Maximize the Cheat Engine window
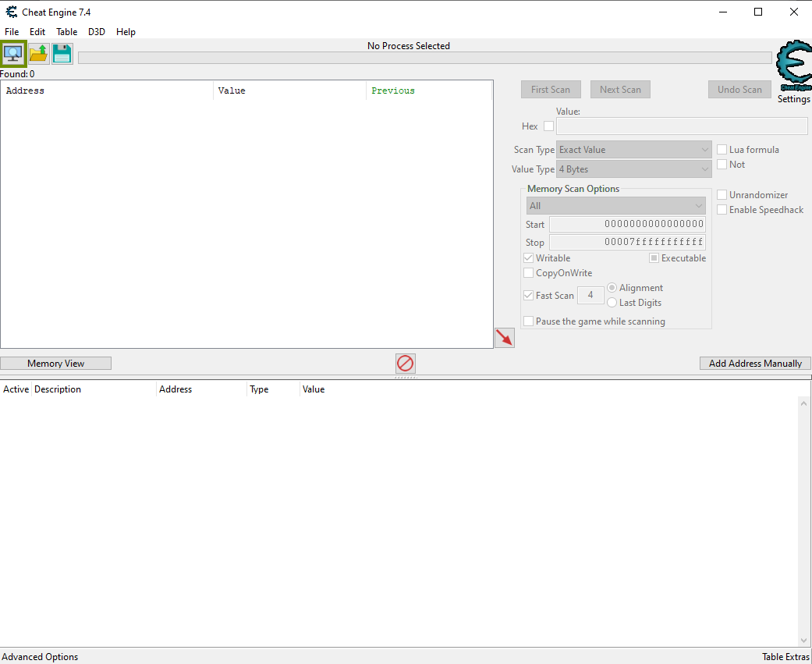Viewport: 812px width, 664px height. point(758,12)
